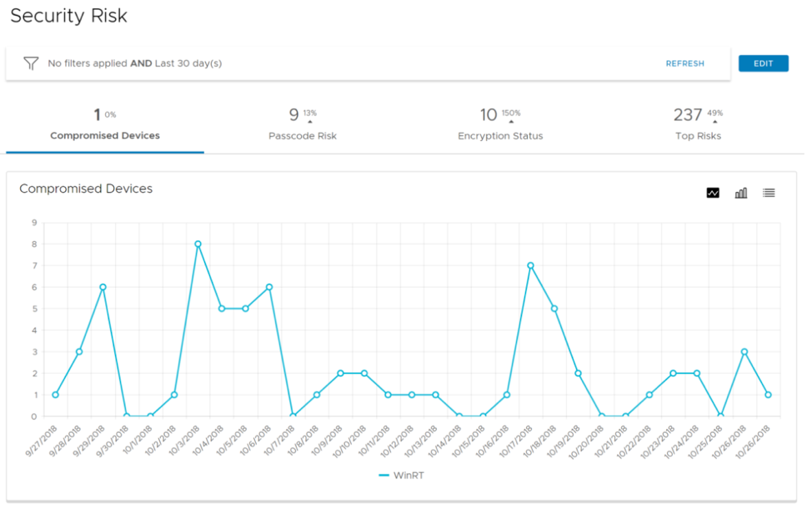Click the Encryption Status trend arrow
The image size is (812, 509).
click(511, 122)
